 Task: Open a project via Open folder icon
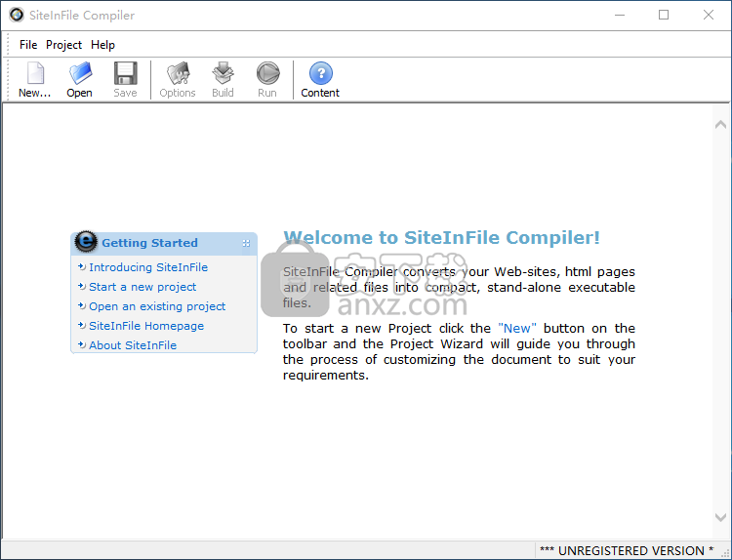click(x=80, y=73)
